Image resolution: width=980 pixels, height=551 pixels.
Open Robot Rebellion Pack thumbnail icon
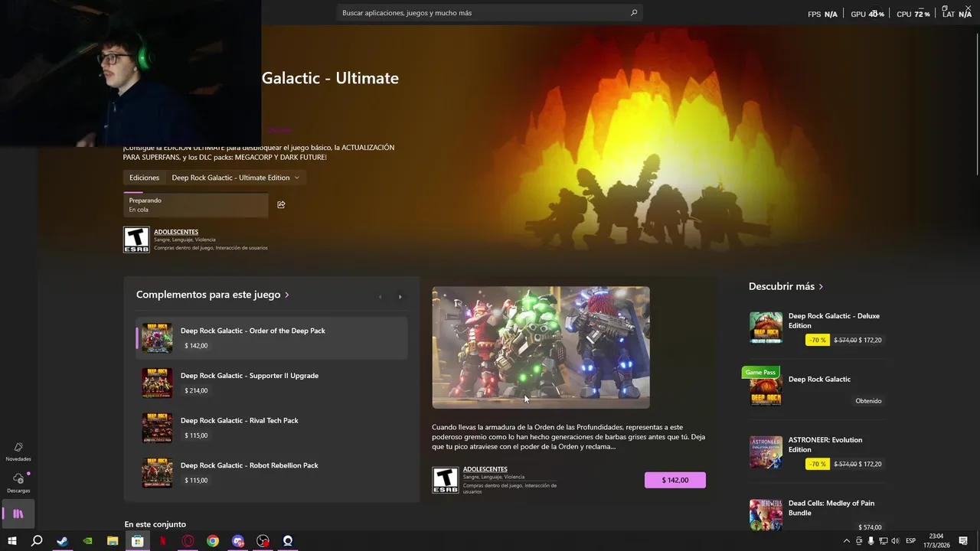[157, 473]
